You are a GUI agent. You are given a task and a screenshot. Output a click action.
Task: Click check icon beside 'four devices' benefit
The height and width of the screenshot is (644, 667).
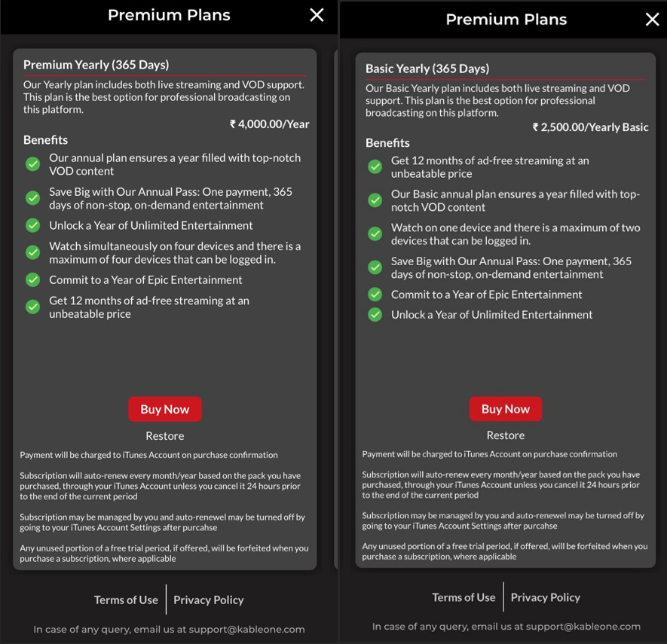(x=32, y=252)
